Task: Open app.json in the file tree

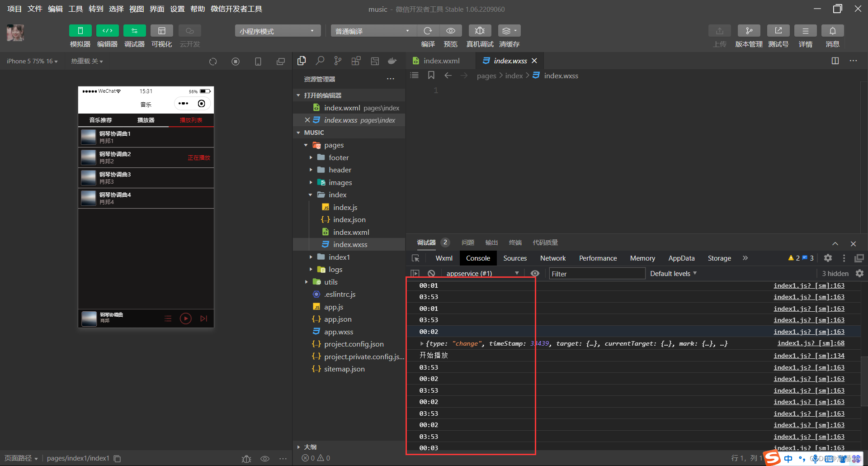Action: pyautogui.click(x=337, y=319)
